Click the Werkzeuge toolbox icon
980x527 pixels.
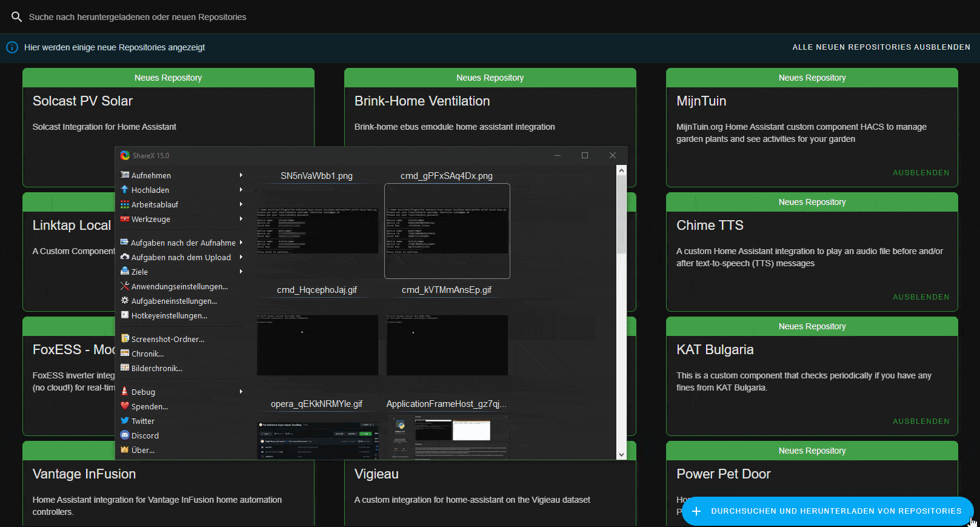(x=125, y=219)
